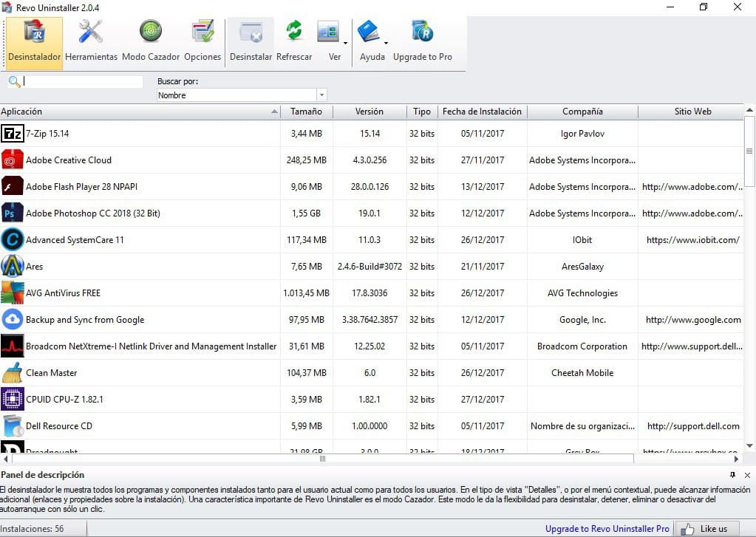
Task: Click Upgrade to Revo Uninstaller Pro link
Action: click(607, 529)
